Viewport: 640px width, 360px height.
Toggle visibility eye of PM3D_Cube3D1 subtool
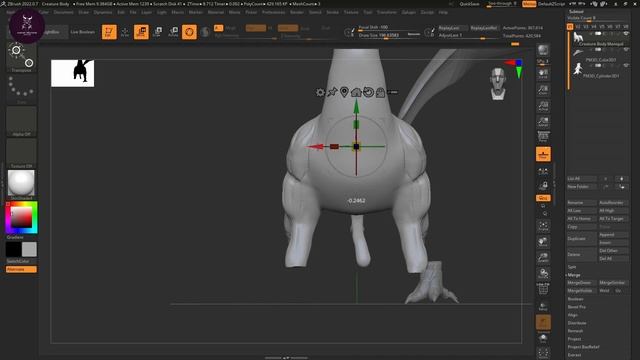(x=626, y=50)
